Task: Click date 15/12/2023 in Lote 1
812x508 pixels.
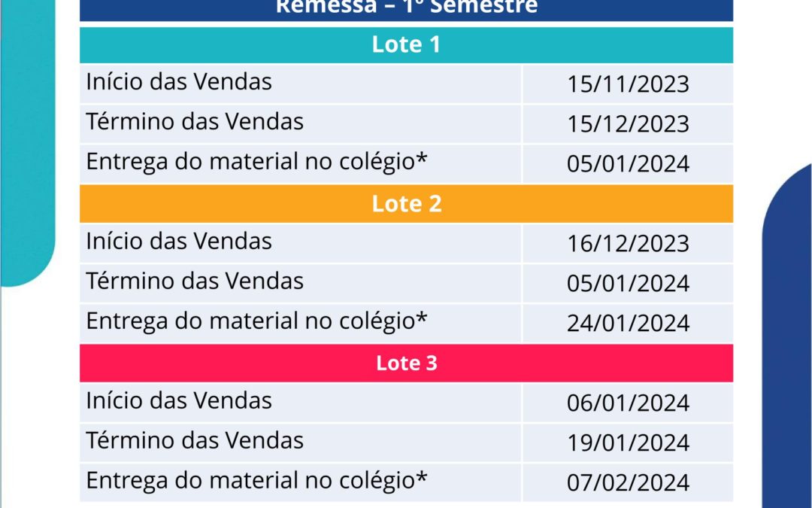Action: (628, 124)
